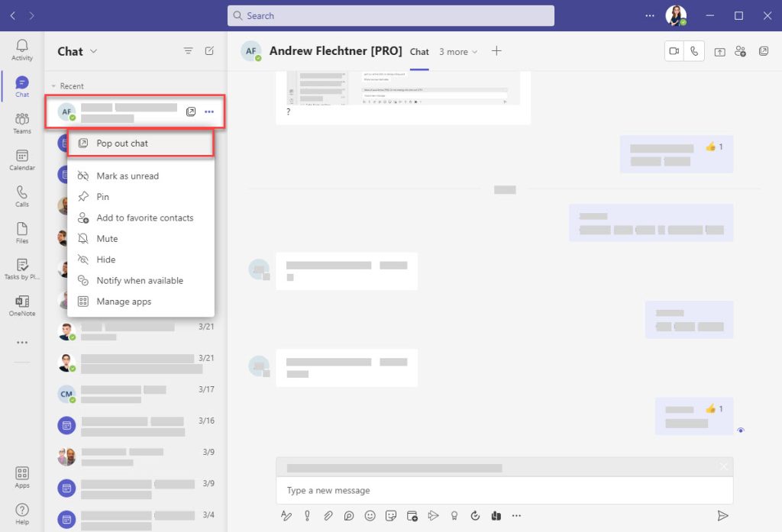Open more options on the AF chat row
782x532 pixels.
coord(209,111)
